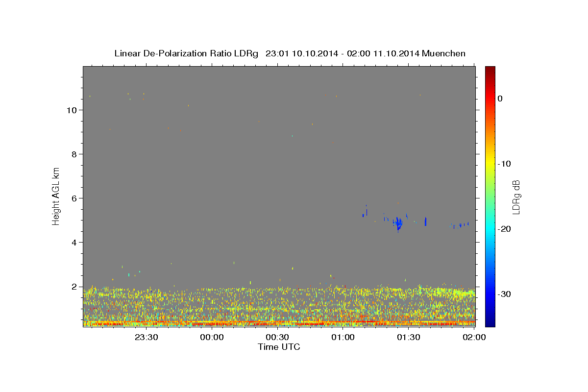This screenshot has height=392, width=588.
Task: Click the plot title 'Linear De-Polarization Ratio LDRg'
Action: pyautogui.click(x=186, y=53)
